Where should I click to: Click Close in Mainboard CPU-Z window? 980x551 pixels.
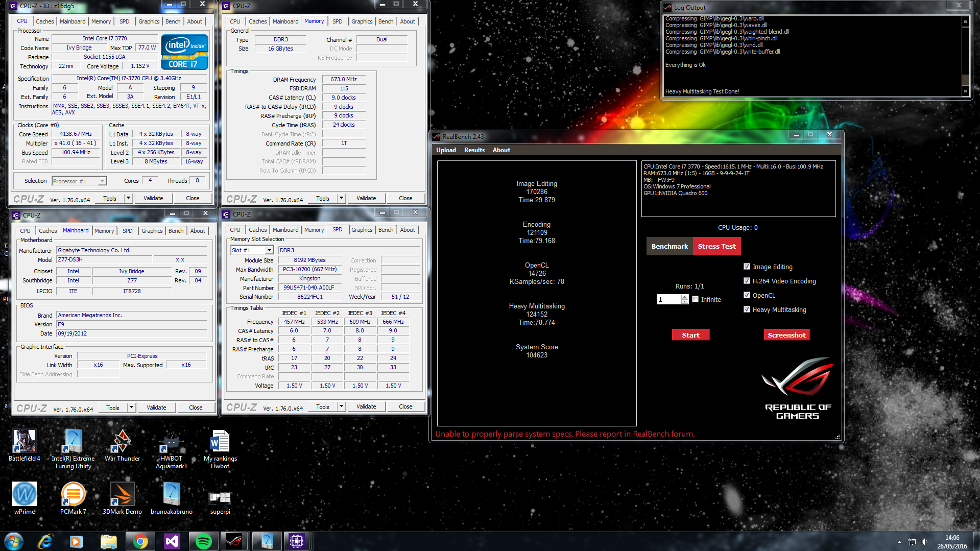click(x=196, y=408)
